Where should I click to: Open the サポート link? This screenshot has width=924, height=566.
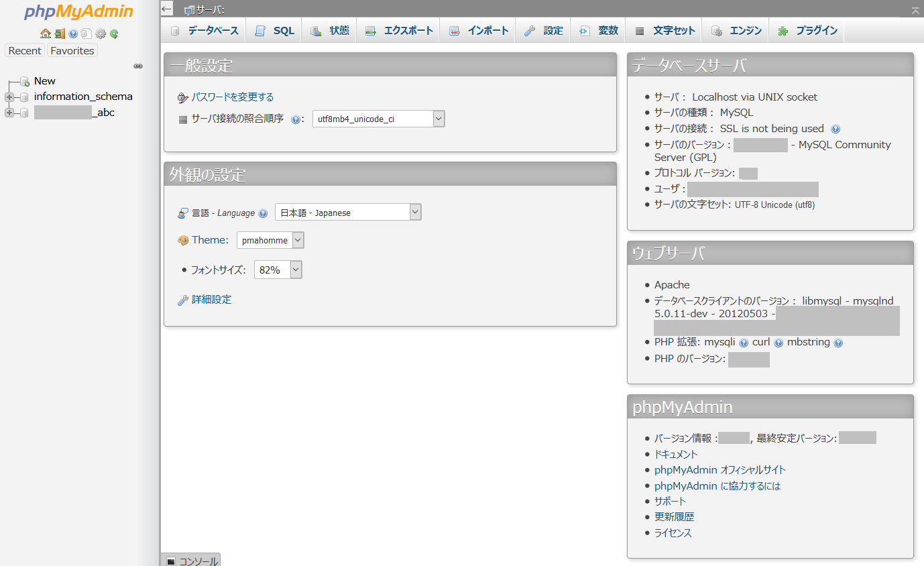pos(671,501)
